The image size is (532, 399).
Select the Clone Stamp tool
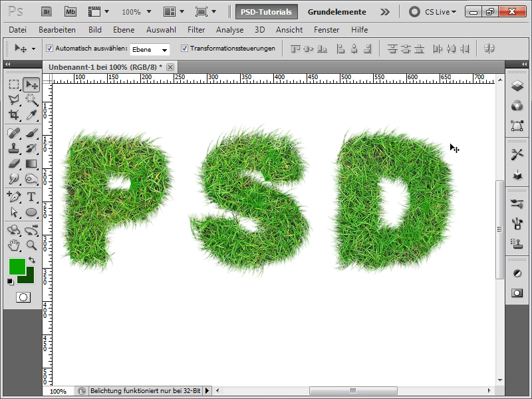tap(14, 148)
